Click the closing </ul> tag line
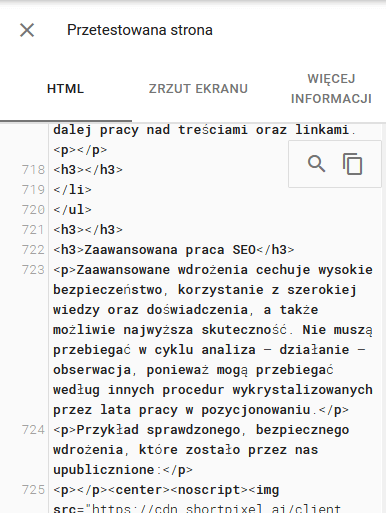This screenshot has height=513, width=386. [72, 210]
